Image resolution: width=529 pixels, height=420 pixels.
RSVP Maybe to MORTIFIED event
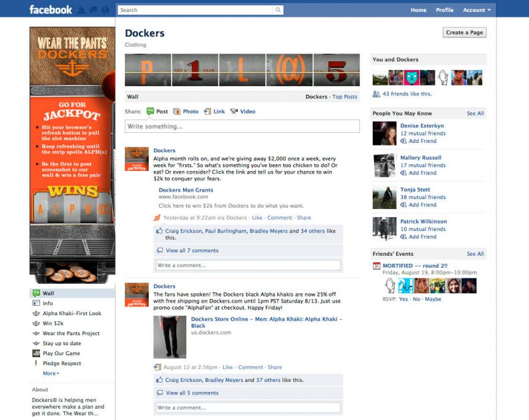click(x=433, y=299)
